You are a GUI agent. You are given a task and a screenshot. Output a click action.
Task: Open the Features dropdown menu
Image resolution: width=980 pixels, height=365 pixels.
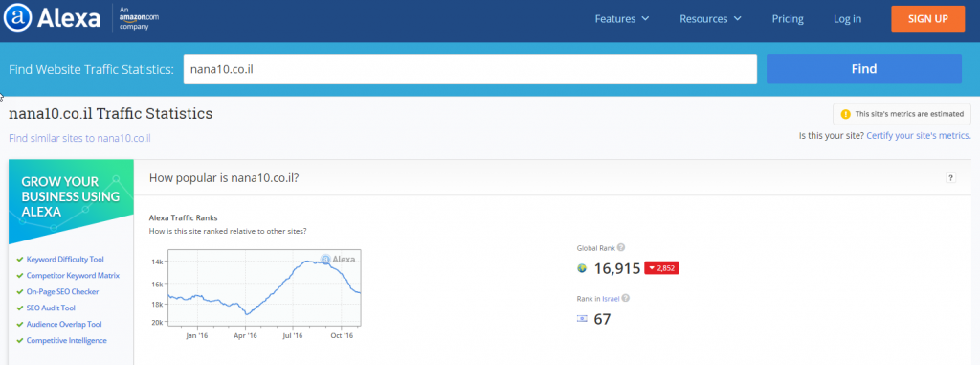tap(621, 19)
